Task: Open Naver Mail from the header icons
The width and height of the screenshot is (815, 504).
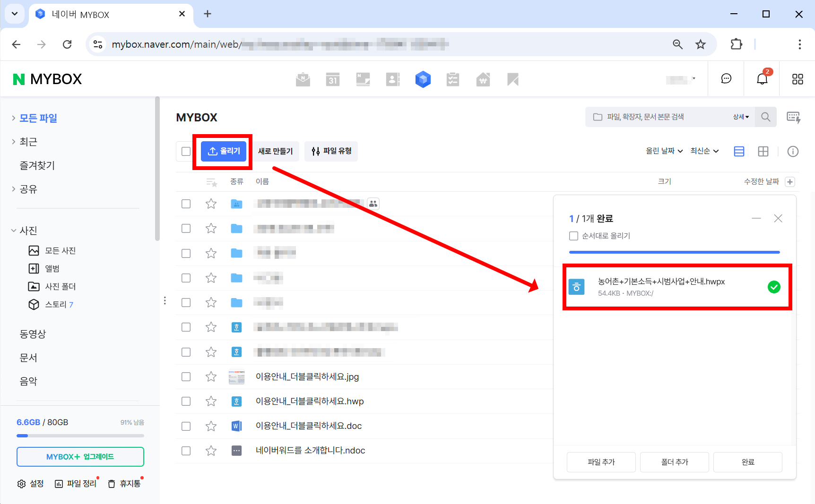Action: [303, 79]
